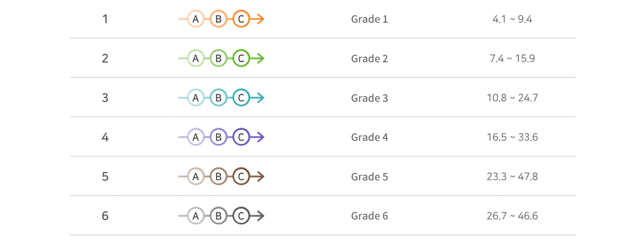Select the Grade 3 text
644x241 pixels.
(369, 98)
